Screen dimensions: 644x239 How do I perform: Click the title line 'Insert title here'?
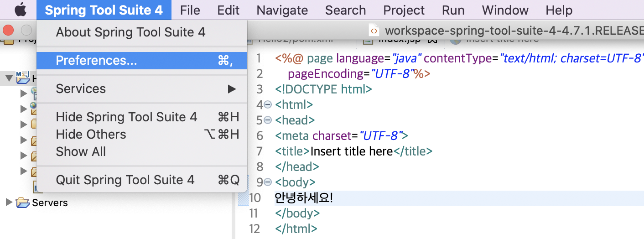pos(353,151)
